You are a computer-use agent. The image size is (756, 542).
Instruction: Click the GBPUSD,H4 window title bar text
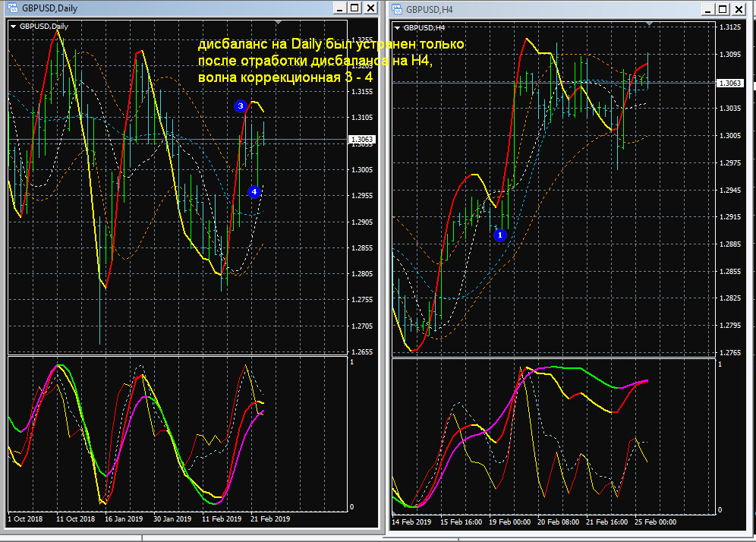click(x=429, y=10)
